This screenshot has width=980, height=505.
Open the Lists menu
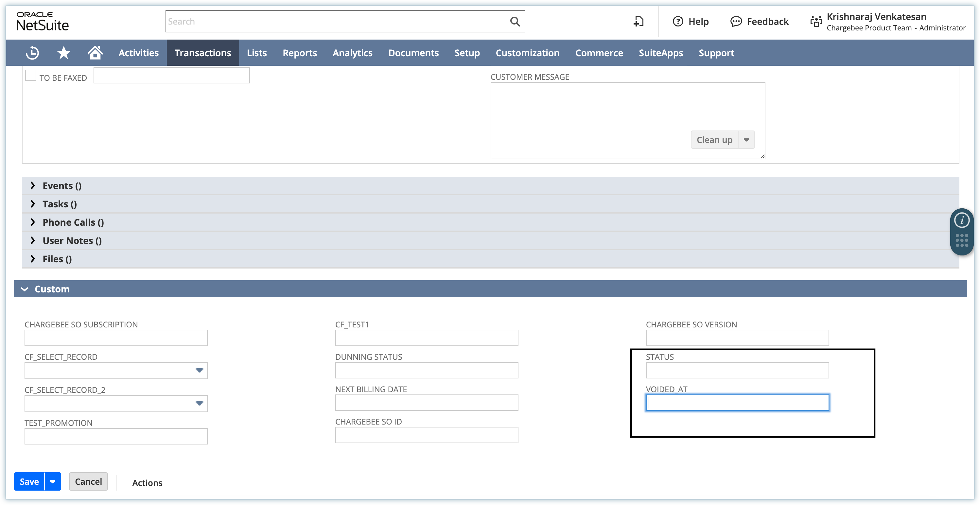coord(257,53)
